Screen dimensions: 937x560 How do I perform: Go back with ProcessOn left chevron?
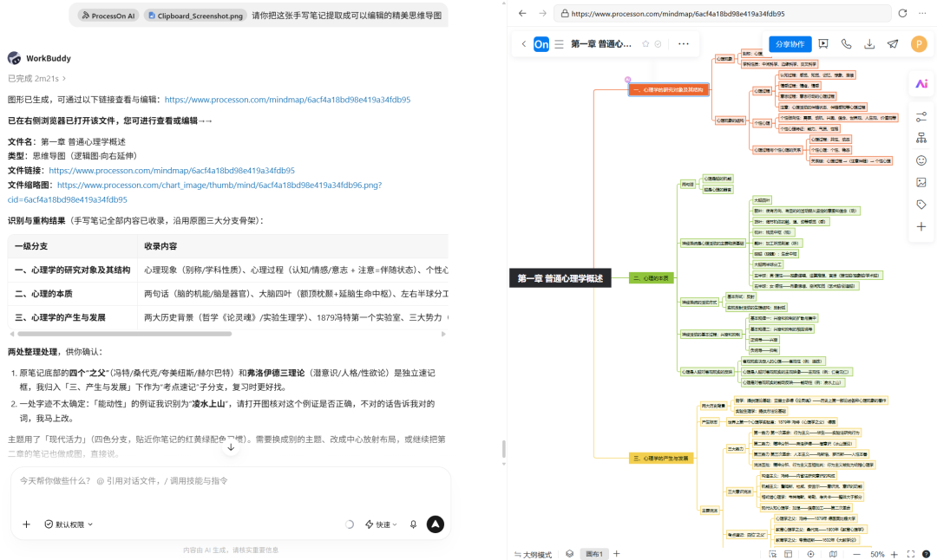523,44
